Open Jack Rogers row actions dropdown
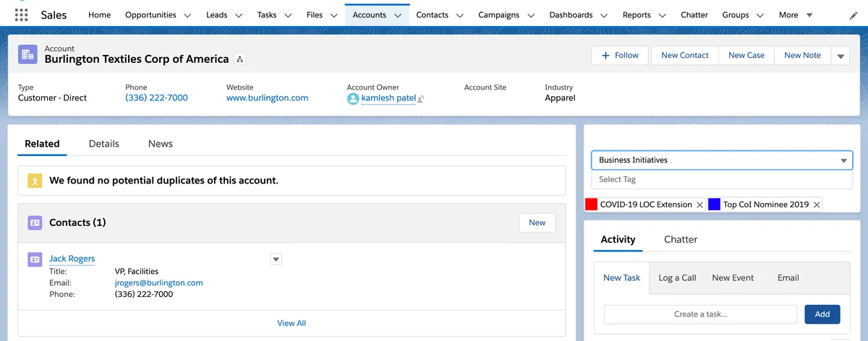The width and height of the screenshot is (868, 341). pyautogui.click(x=276, y=259)
